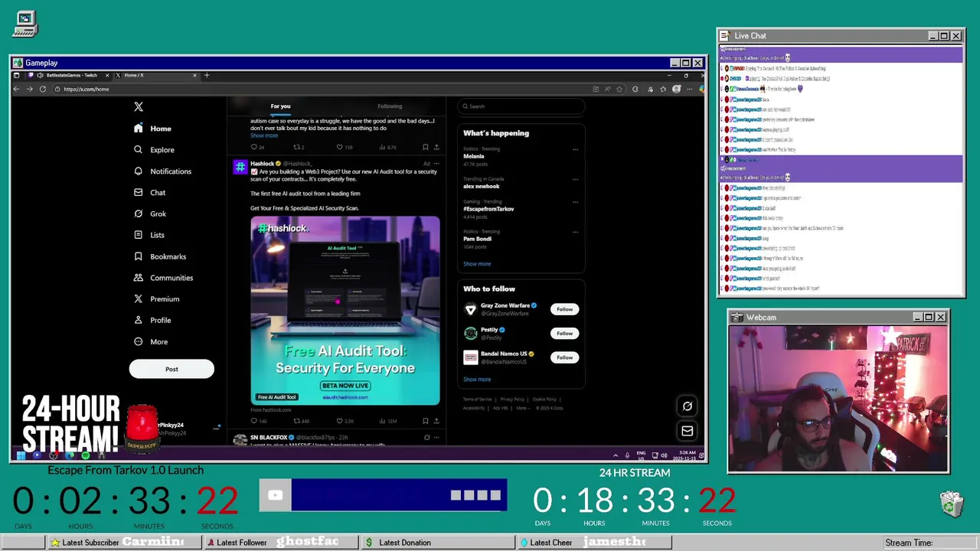This screenshot has width=980, height=551.
Task: Open Communities in the X sidebar
Action: pyautogui.click(x=163, y=278)
